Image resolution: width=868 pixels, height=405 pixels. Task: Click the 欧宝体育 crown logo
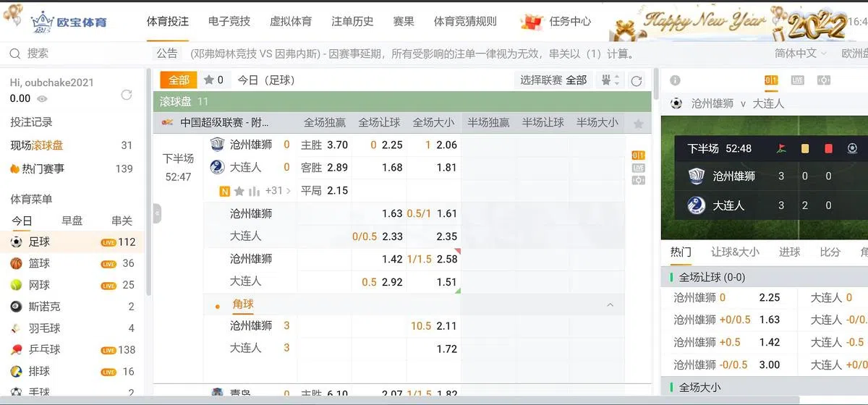tap(69, 22)
